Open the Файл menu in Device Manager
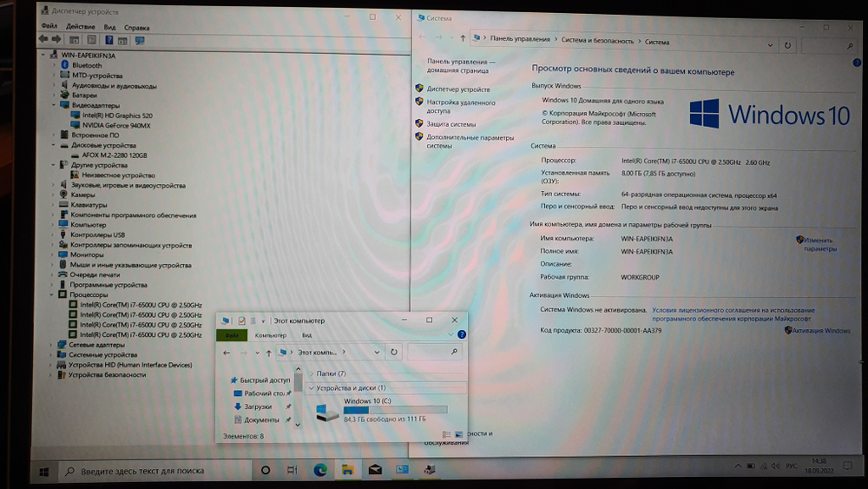 click(49, 26)
